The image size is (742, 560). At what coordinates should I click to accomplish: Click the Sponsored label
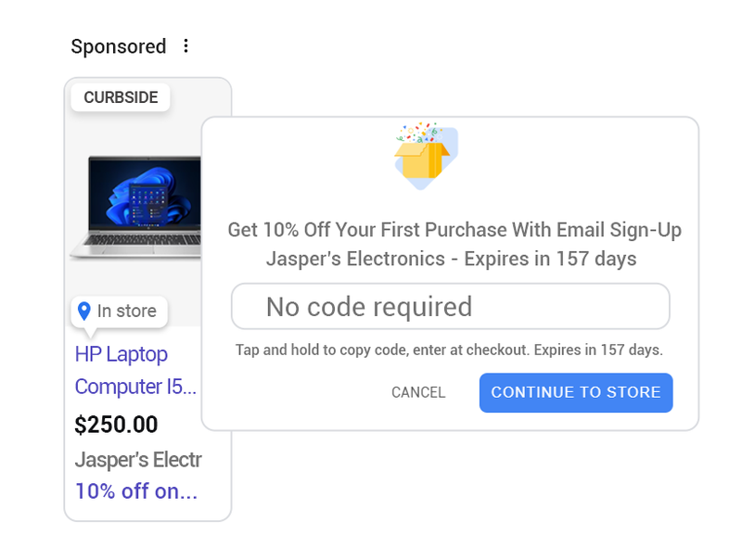click(x=119, y=46)
